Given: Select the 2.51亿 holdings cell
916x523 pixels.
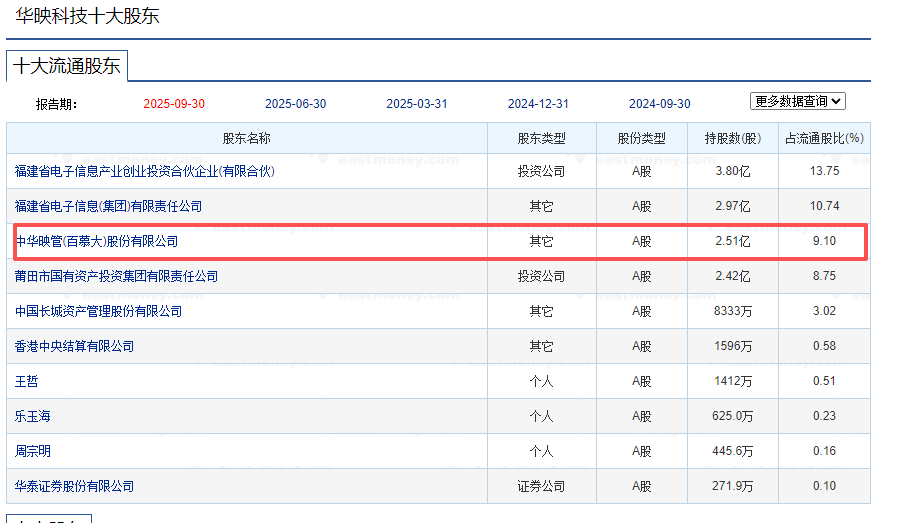Looking at the screenshot, I should point(733,241).
